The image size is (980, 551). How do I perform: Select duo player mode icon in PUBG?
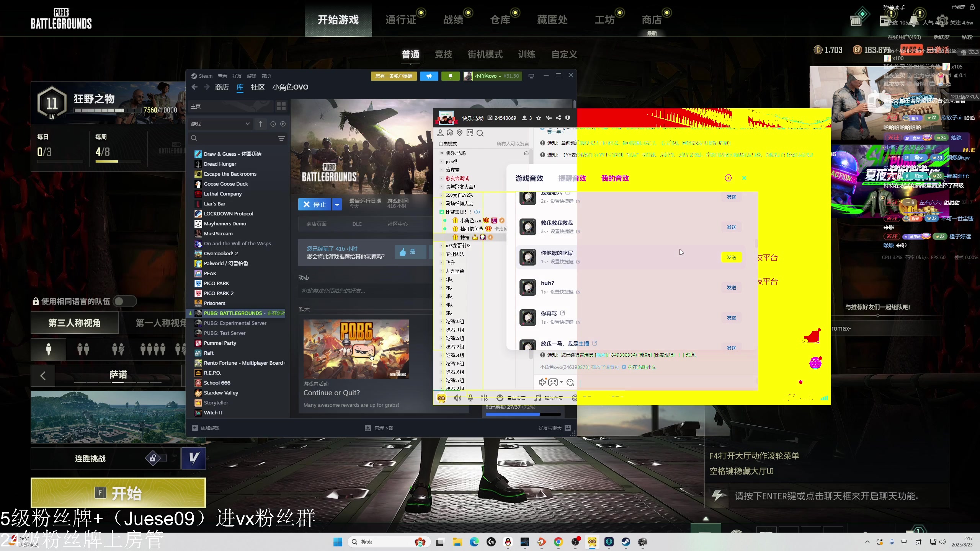point(83,349)
